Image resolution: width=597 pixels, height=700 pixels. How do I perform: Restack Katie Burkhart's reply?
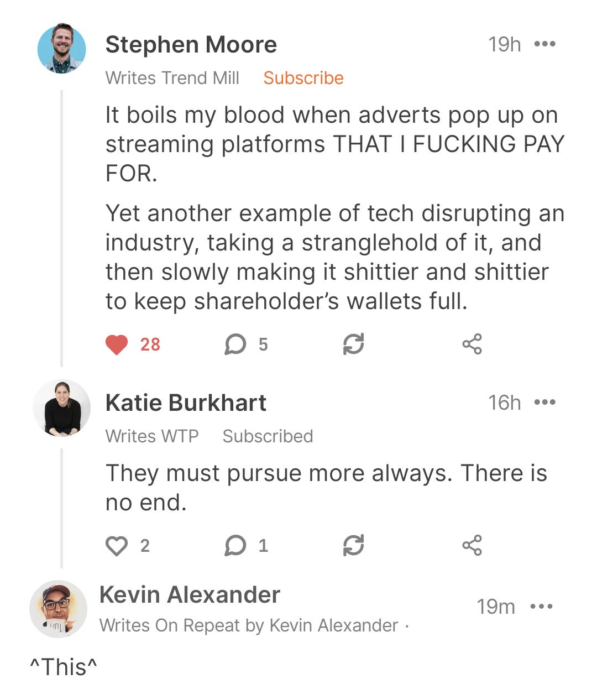(x=354, y=546)
